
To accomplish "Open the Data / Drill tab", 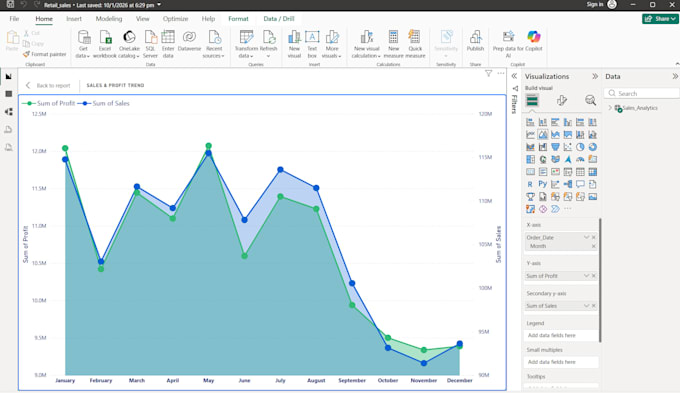I will click(x=279, y=19).
